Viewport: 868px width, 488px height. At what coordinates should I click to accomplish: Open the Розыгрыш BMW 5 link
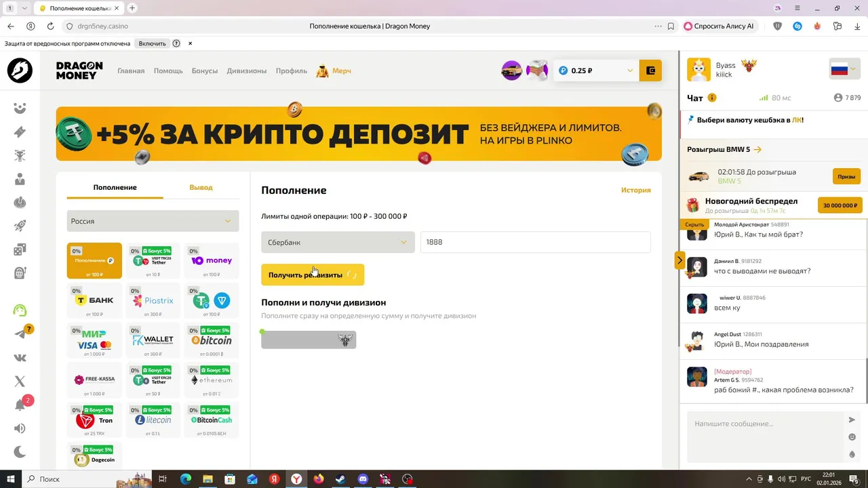pyautogui.click(x=724, y=149)
